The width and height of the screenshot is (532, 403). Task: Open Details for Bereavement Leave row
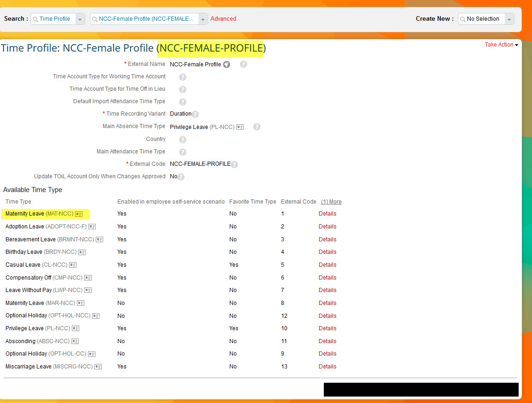tap(327, 239)
